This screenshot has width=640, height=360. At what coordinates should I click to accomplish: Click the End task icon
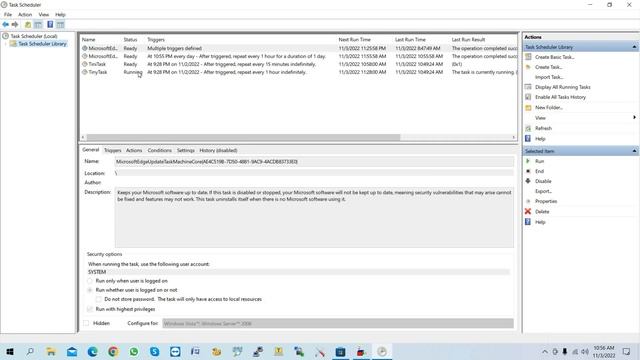528,171
